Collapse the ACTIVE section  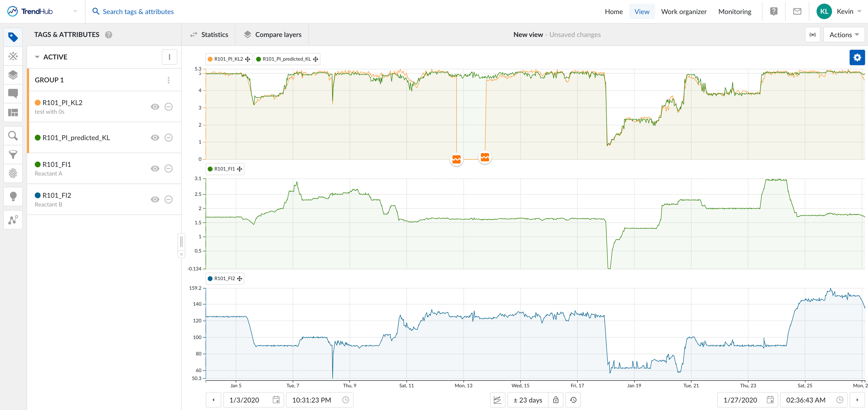pyautogui.click(x=37, y=57)
